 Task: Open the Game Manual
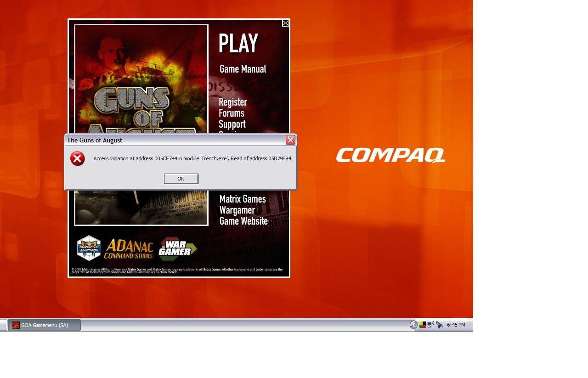tap(243, 69)
